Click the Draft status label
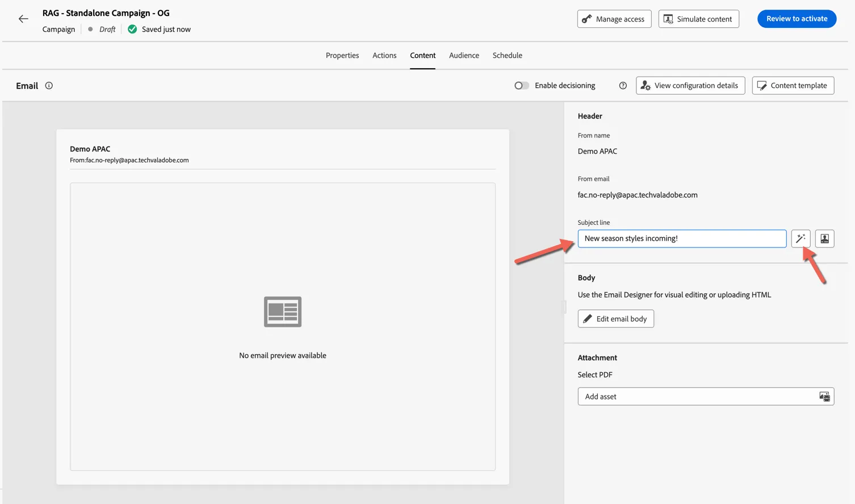The width and height of the screenshot is (855, 504). [107, 29]
